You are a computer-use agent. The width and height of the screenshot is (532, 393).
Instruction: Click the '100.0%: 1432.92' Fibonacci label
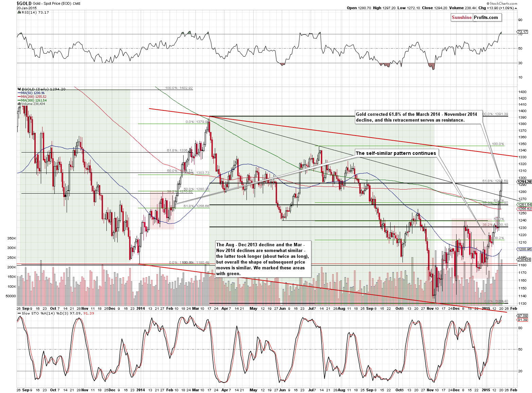click(x=179, y=88)
